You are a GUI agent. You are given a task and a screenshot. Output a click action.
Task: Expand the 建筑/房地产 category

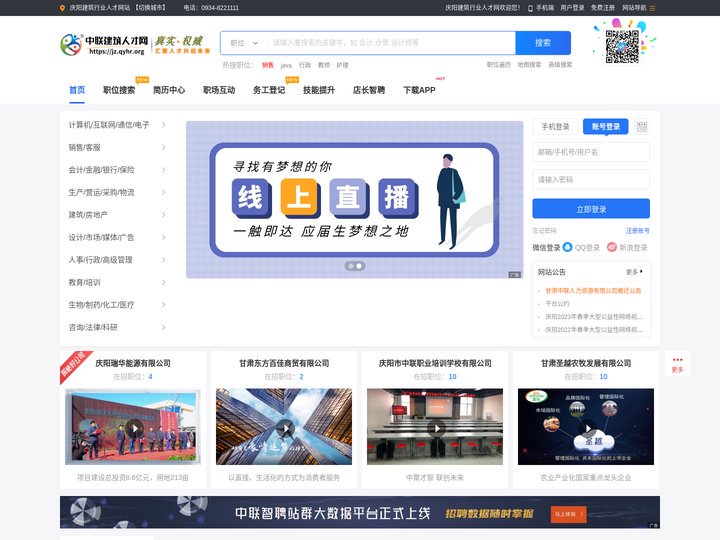(163, 215)
